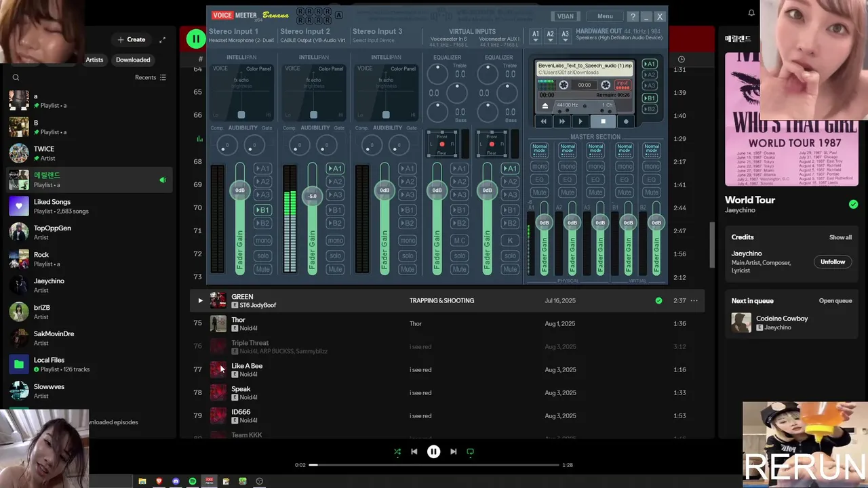Show all credits
This screenshot has height=488, width=868.
840,237
